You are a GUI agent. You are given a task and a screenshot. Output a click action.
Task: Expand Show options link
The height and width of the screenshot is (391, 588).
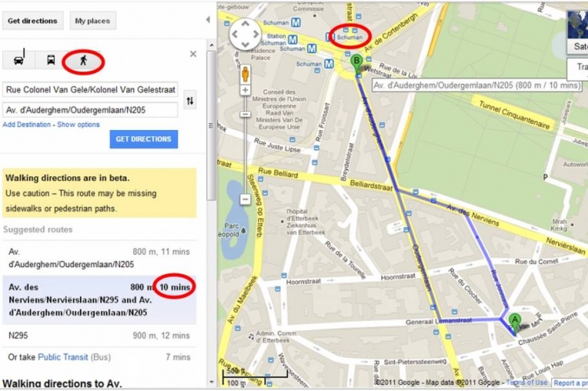78,125
